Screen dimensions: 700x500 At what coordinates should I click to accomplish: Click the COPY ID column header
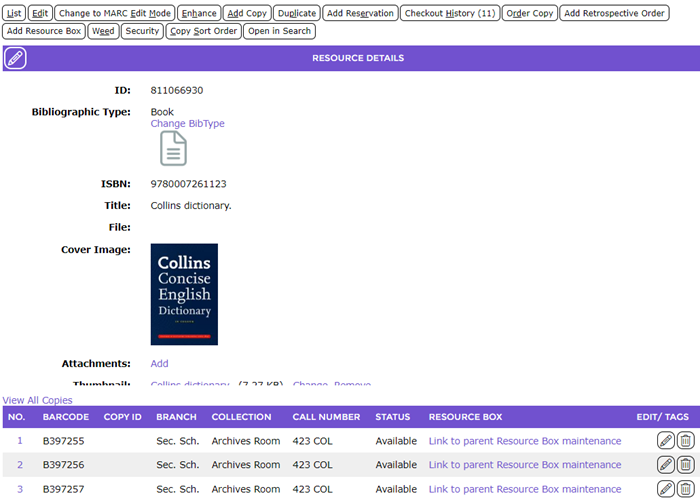tap(122, 417)
